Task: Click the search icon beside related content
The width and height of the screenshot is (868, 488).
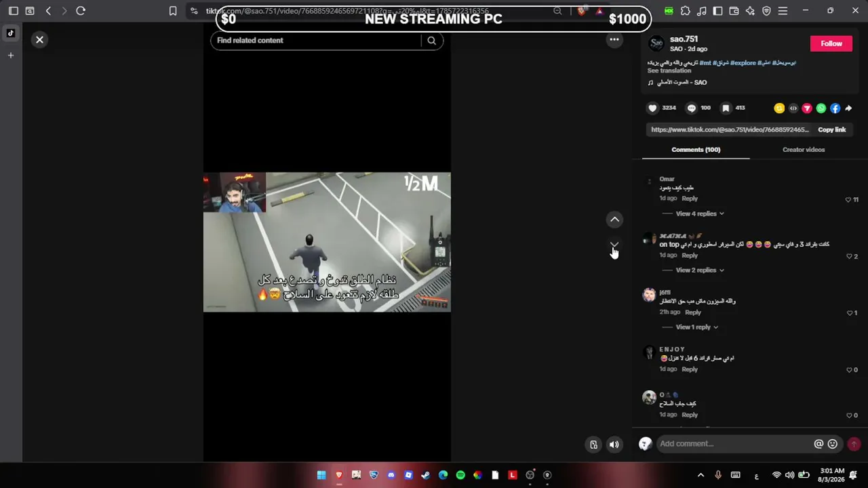Action: [x=431, y=41]
